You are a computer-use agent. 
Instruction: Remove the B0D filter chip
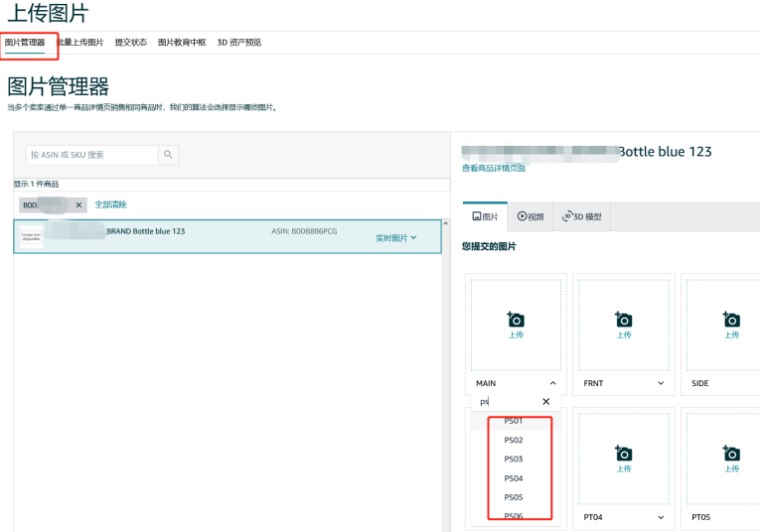[78, 205]
